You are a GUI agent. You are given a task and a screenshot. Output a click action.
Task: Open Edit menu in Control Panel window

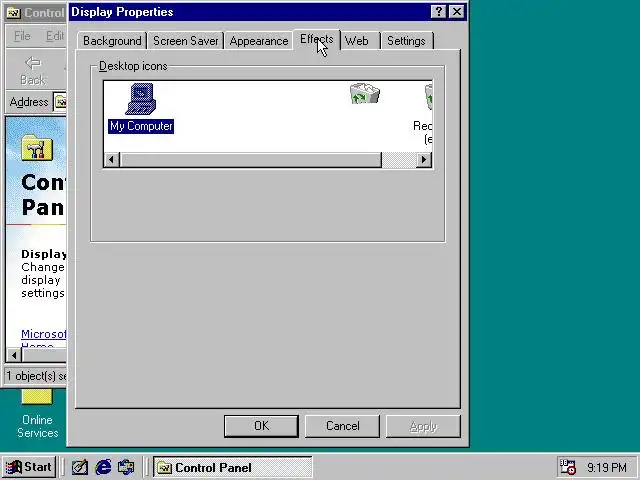(55, 36)
